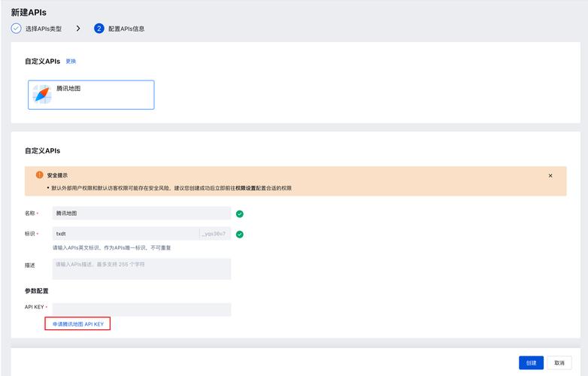
Task: Click the green checkmark beside 标识 field
Action: pyautogui.click(x=240, y=235)
